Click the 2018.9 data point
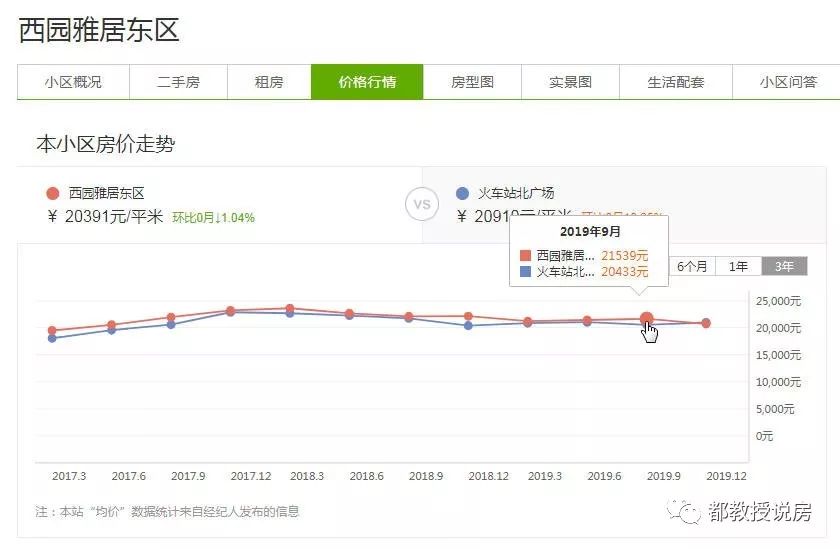The width and height of the screenshot is (840, 549). 409,317
